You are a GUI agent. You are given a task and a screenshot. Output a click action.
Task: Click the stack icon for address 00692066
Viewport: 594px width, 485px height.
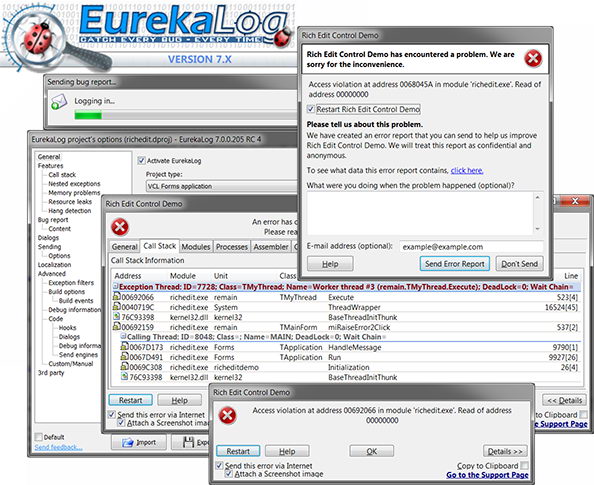tap(117, 297)
